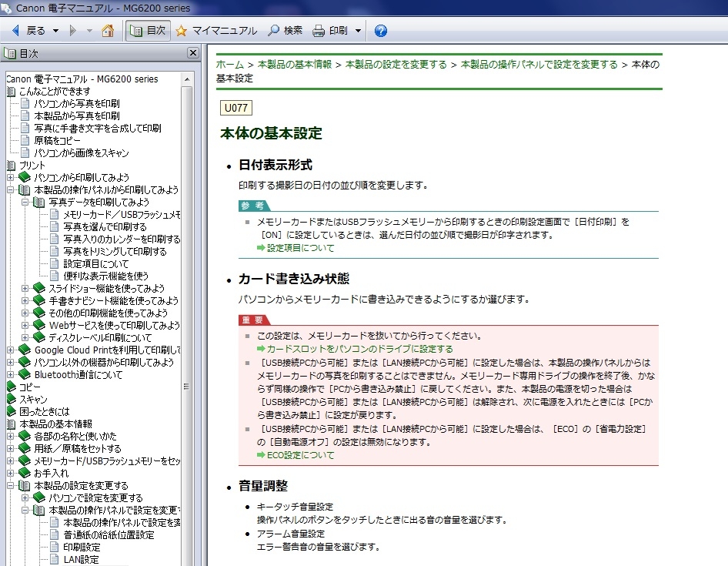This screenshot has height=566, width=728.
Task: Open マイマニュアル with the star icon
Action: tap(216, 31)
